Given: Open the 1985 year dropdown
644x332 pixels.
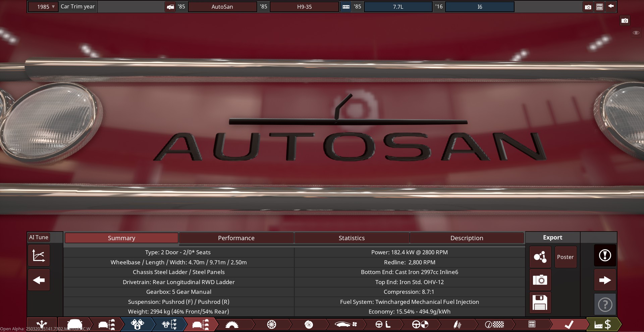Looking at the screenshot, I should pos(43,7).
